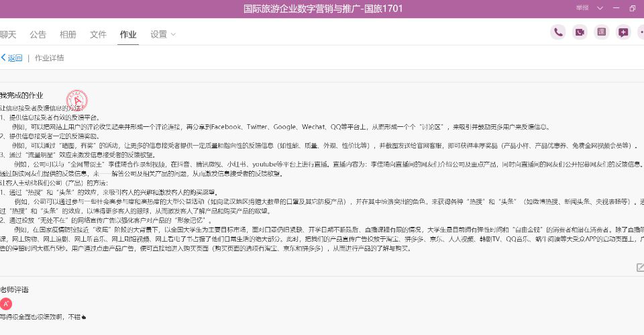The height and width of the screenshot is (335, 644).
Task: Restore down the window size
Action: tap(633, 8)
